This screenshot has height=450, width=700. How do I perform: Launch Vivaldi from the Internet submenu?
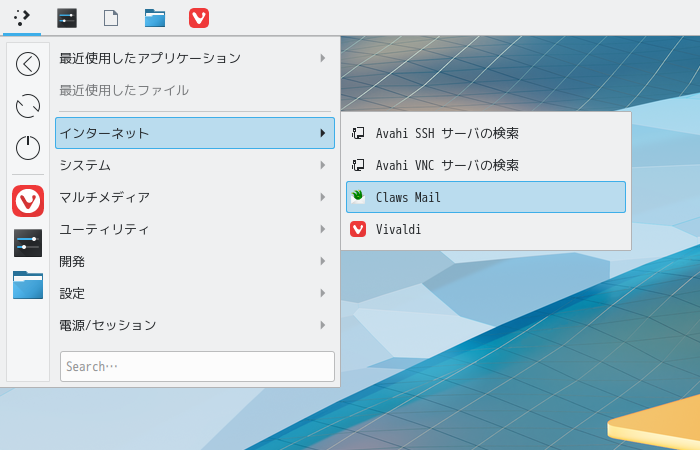(x=486, y=229)
